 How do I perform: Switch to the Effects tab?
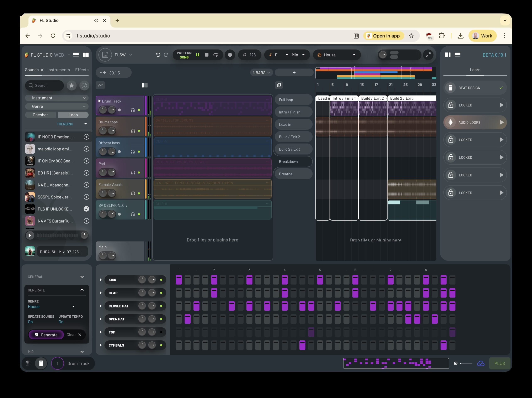pos(82,70)
